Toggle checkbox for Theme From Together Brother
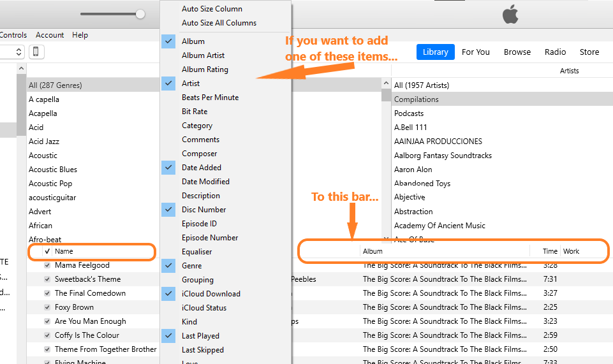This screenshot has width=613, height=364. [x=47, y=349]
